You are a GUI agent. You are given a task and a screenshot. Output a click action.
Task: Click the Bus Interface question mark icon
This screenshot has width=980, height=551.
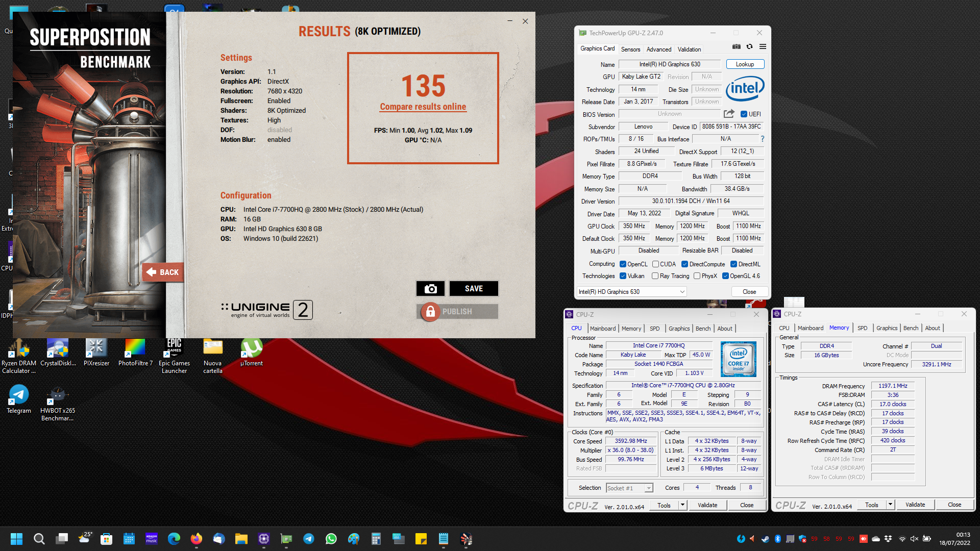763,139
